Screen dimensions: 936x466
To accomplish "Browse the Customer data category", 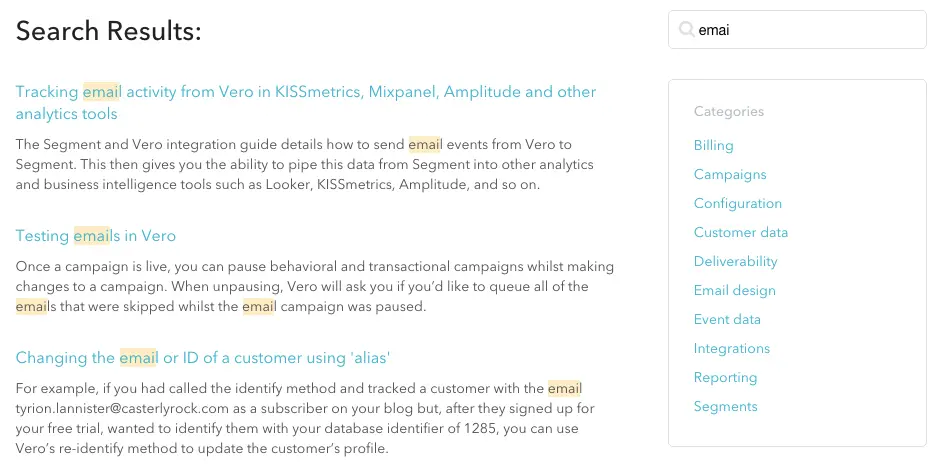I will tap(740, 232).
